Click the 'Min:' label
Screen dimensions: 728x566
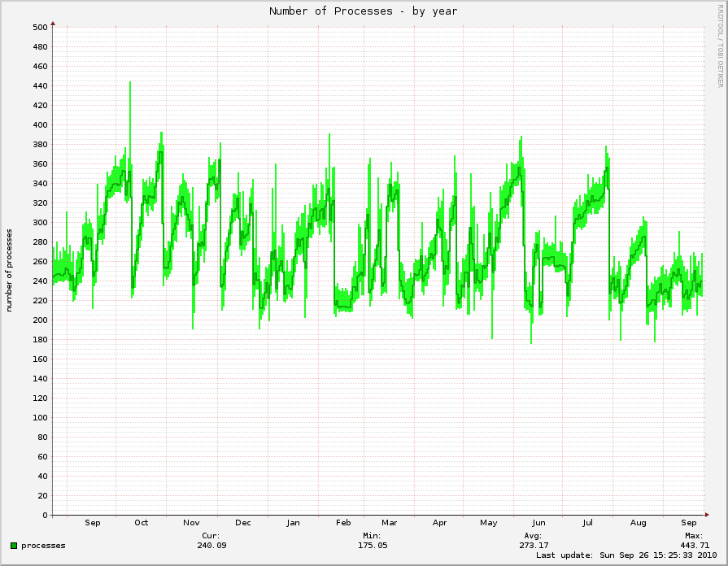373,535
